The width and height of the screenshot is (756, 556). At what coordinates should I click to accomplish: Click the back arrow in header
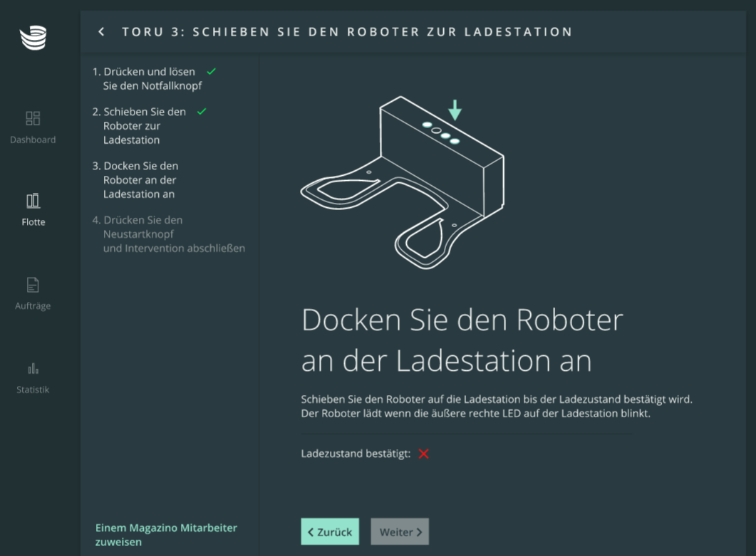click(x=102, y=32)
